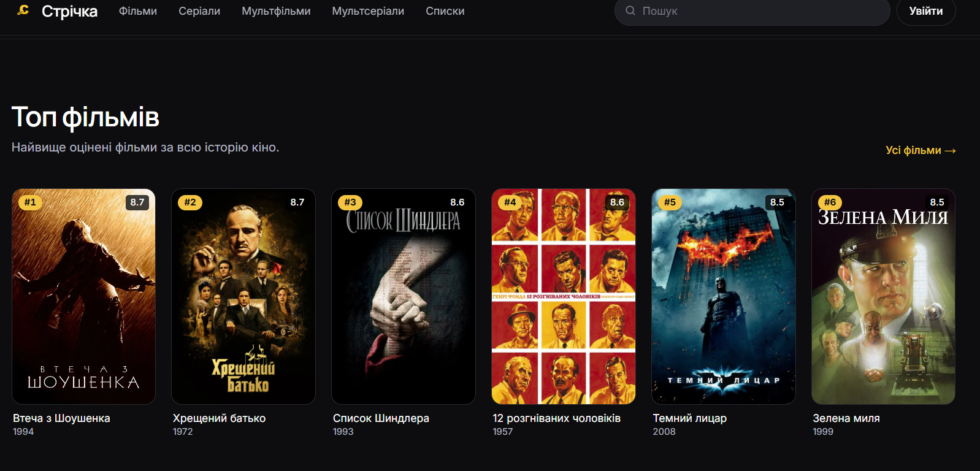Click the Список Шиндлера title
The width and height of the screenshot is (980, 471).
(381, 418)
